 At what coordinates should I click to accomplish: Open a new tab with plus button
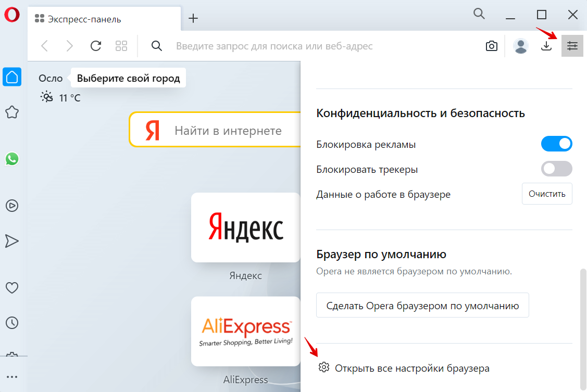193,19
